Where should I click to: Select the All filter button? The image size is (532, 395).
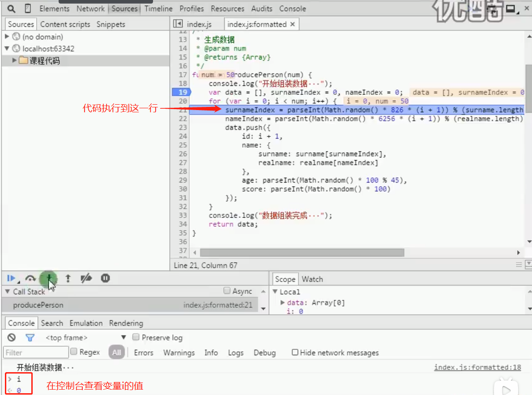[116, 353]
